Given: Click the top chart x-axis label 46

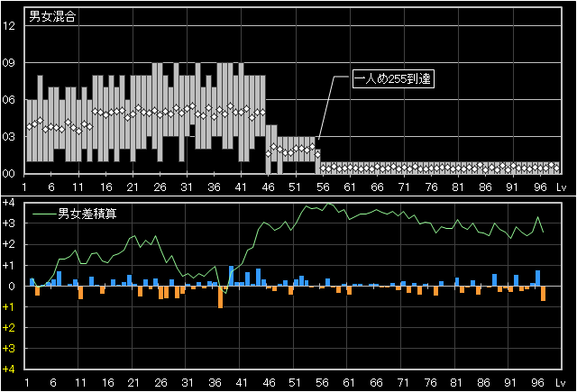Looking at the screenshot, I should pos(269,187).
